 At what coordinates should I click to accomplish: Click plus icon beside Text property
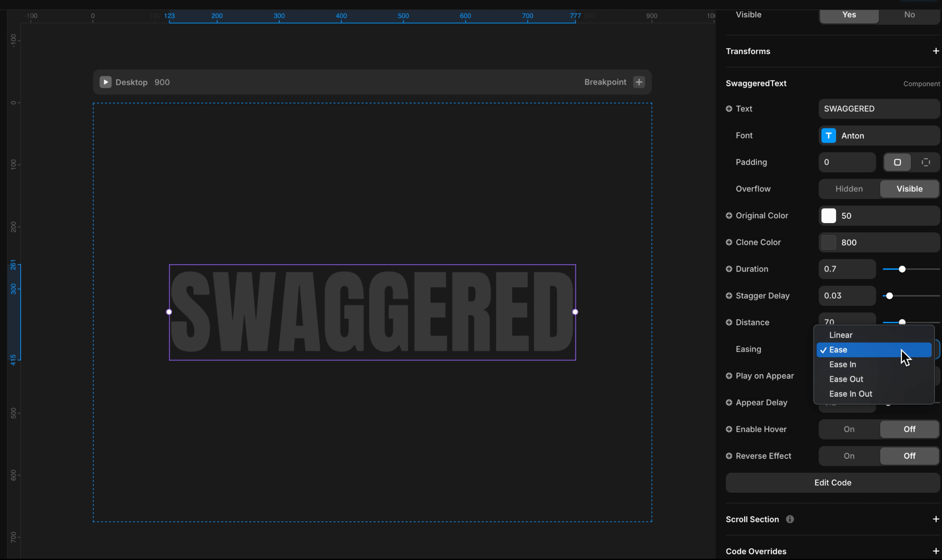729,109
